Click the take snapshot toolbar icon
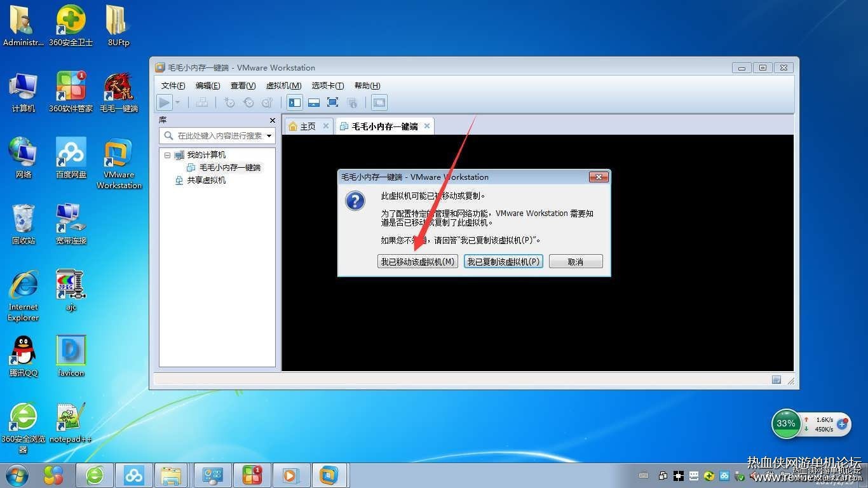The image size is (868, 488). (x=229, y=102)
